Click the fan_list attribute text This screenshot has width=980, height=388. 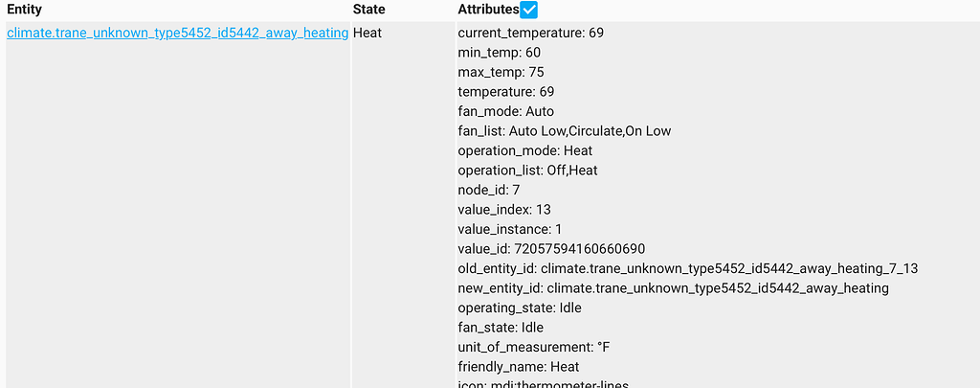click(x=564, y=131)
